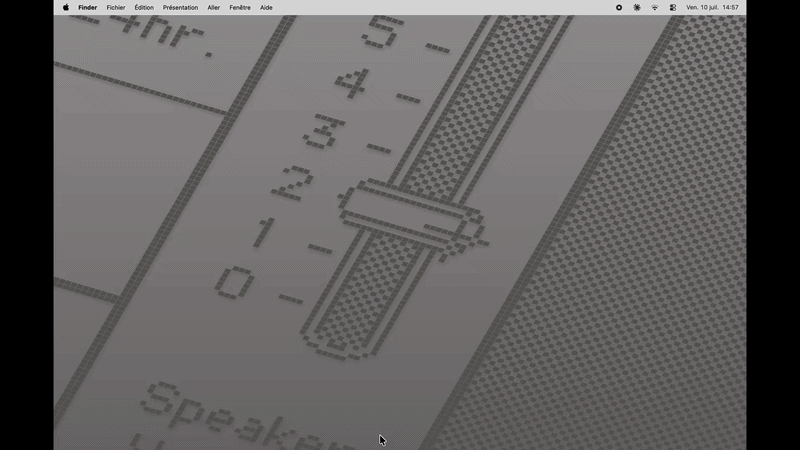Click the circular recording status icon
Image resolution: width=800 pixels, height=450 pixels.
pos(619,8)
